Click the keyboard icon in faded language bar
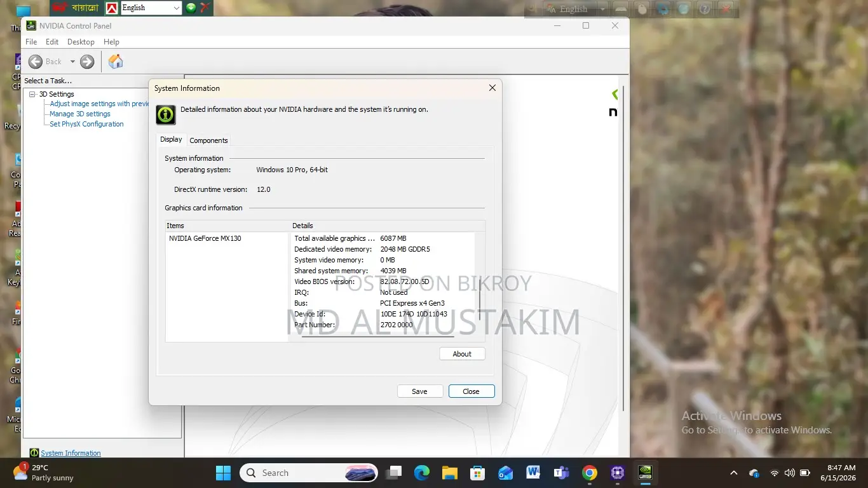The image size is (868, 488). (x=621, y=9)
